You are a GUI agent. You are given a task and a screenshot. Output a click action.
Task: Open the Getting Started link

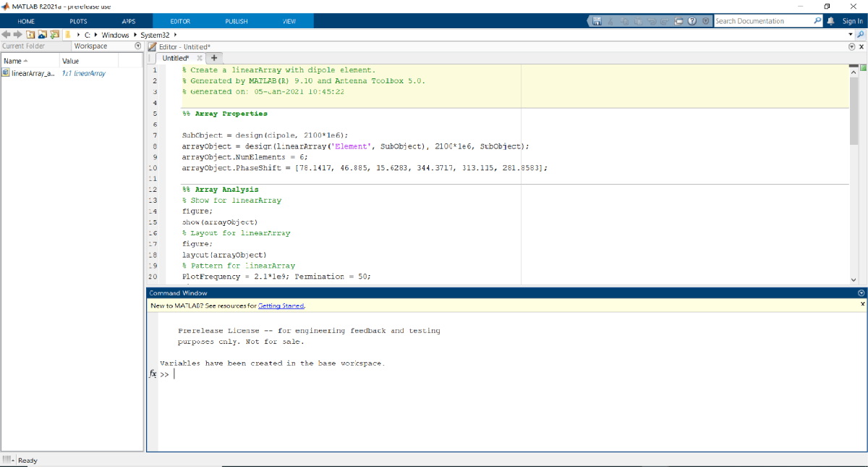(x=281, y=306)
